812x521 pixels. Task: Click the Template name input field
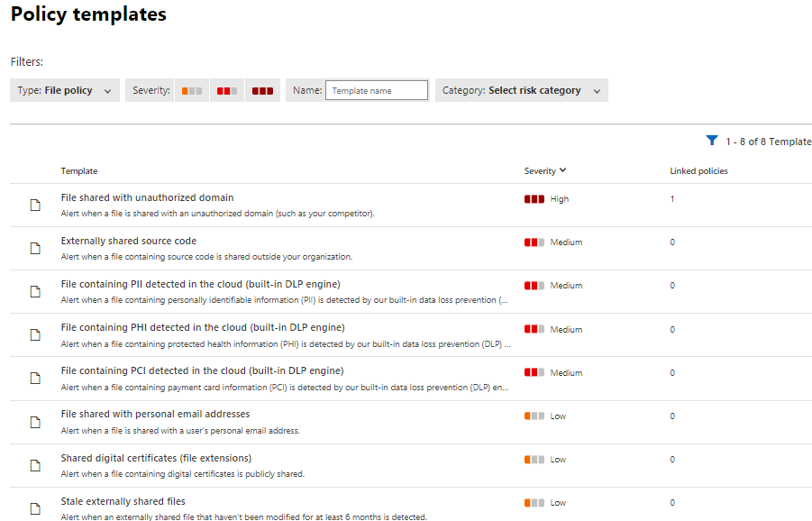coord(376,90)
